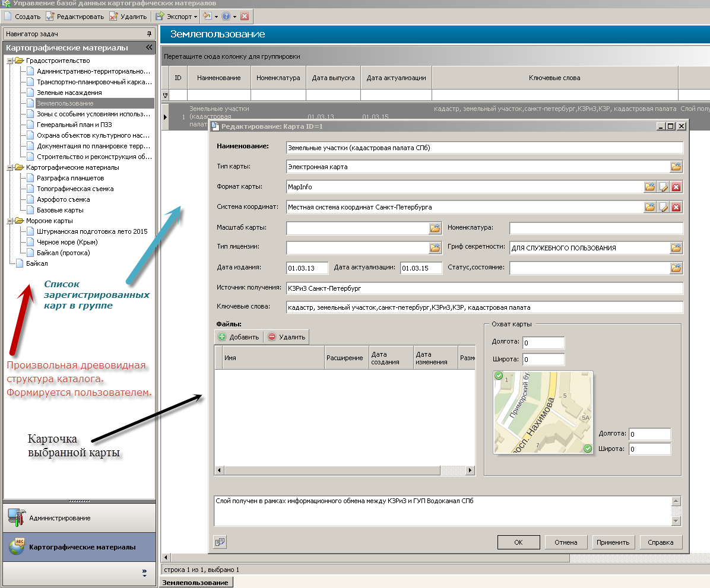Click the red close icon in main toolbar

(x=245, y=17)
